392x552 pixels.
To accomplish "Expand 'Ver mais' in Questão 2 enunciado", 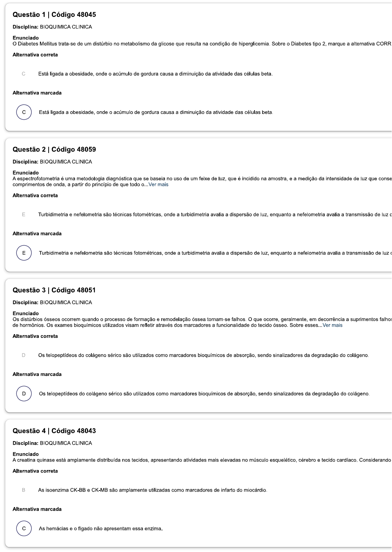I will pos(158,184).
